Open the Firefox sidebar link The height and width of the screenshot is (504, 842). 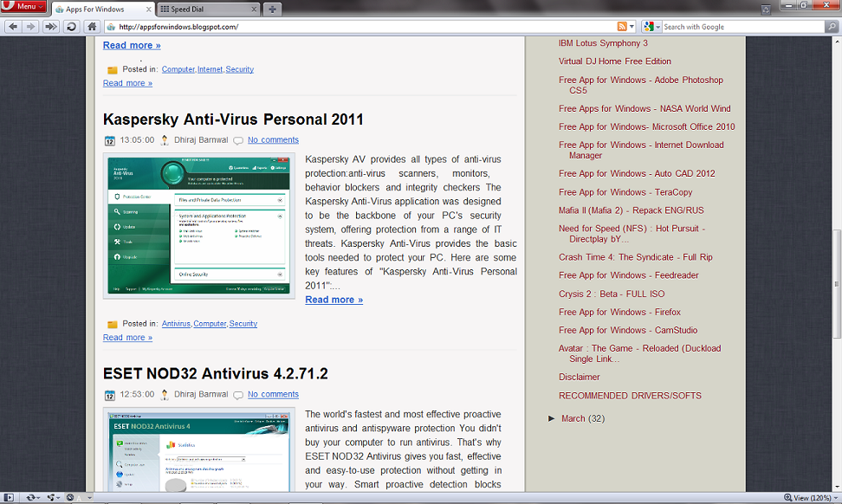[619, 312]
